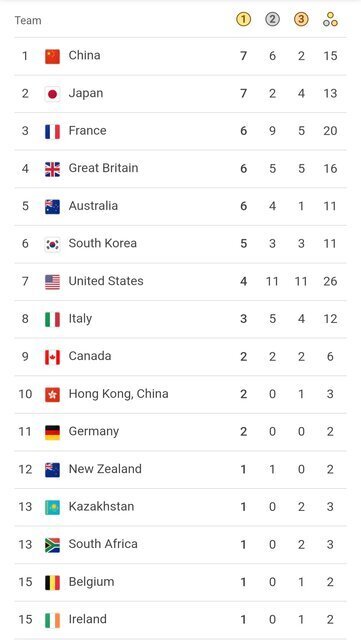Viewport: 361px width, 640px height.
Task: Click the South Korea flag icon
Action: pos(52,244)
